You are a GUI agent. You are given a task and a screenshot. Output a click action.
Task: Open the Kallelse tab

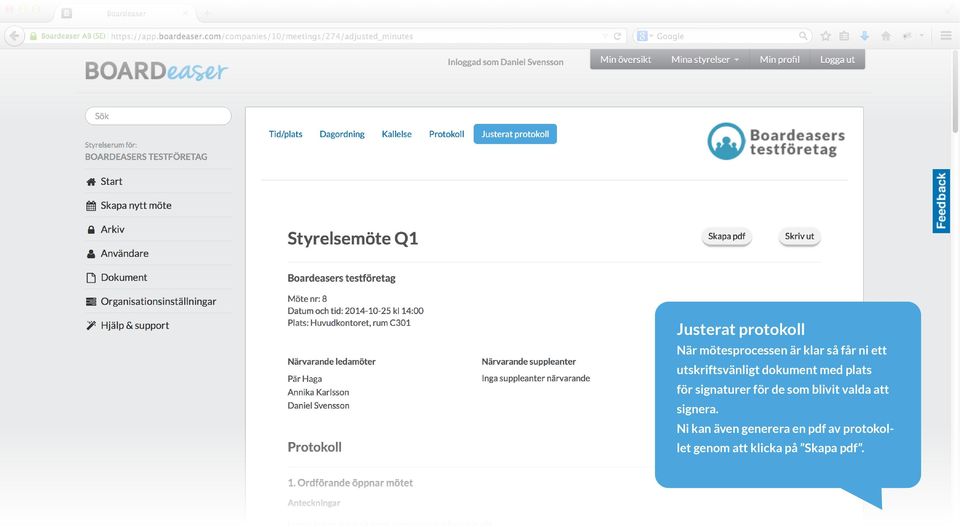pos(397,134)
